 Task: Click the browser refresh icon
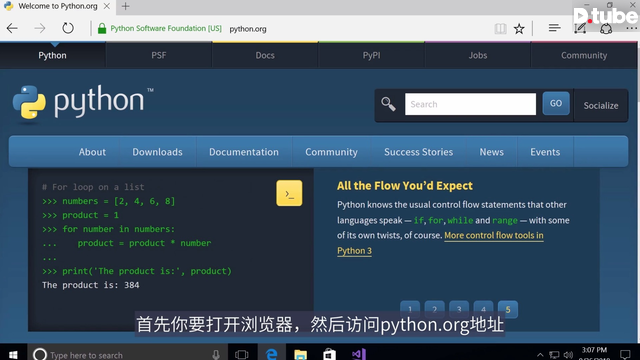tap(68, 28)
